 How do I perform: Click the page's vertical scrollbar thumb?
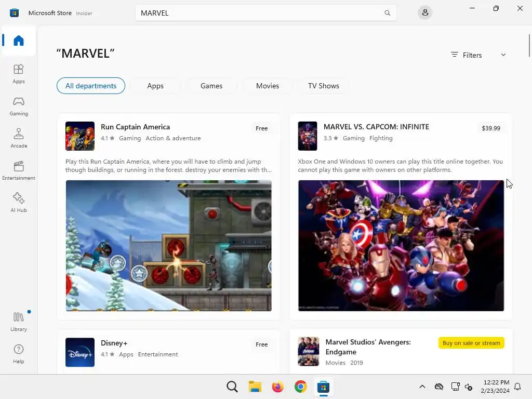[x=529, y=46]
